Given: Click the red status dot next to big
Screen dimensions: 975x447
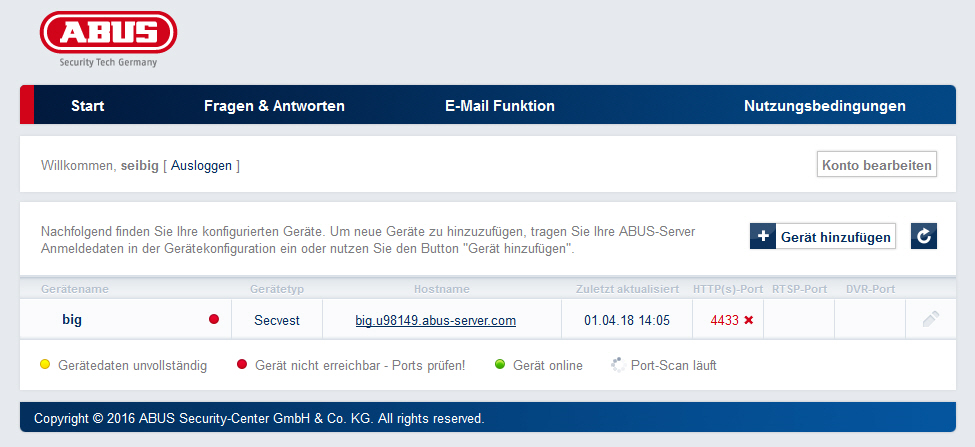Looking at the screenshot, I should [x=213, y=320].
